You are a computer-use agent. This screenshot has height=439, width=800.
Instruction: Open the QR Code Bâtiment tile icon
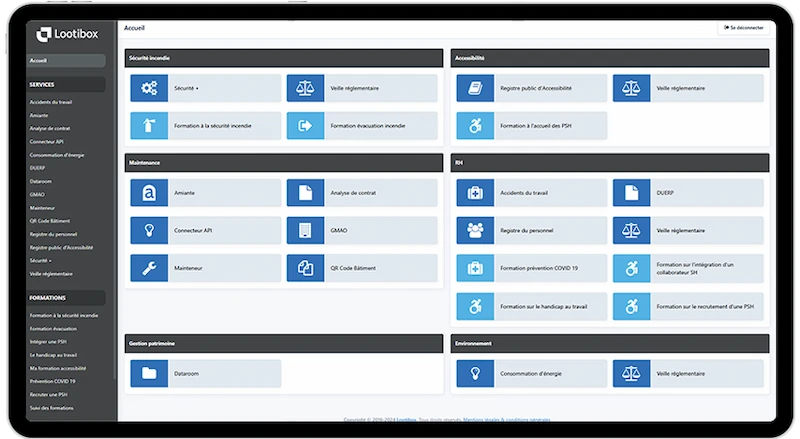point(305,267)
